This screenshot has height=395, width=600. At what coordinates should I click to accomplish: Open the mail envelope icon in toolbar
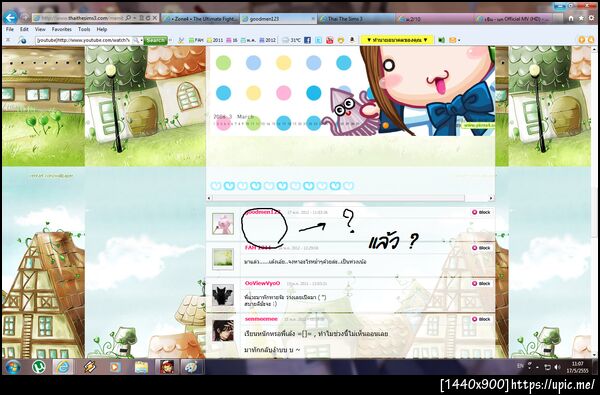[x=453, y=40]
